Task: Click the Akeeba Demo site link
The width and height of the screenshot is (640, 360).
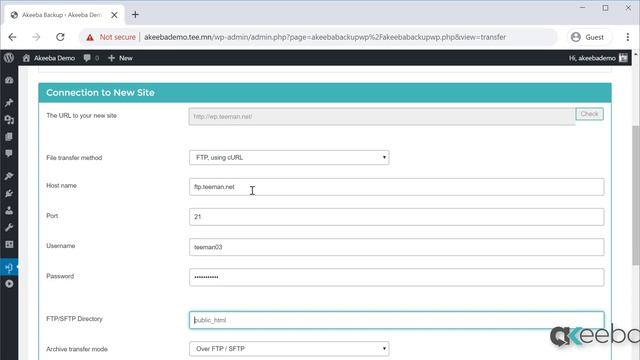Action: click(54, 58)
